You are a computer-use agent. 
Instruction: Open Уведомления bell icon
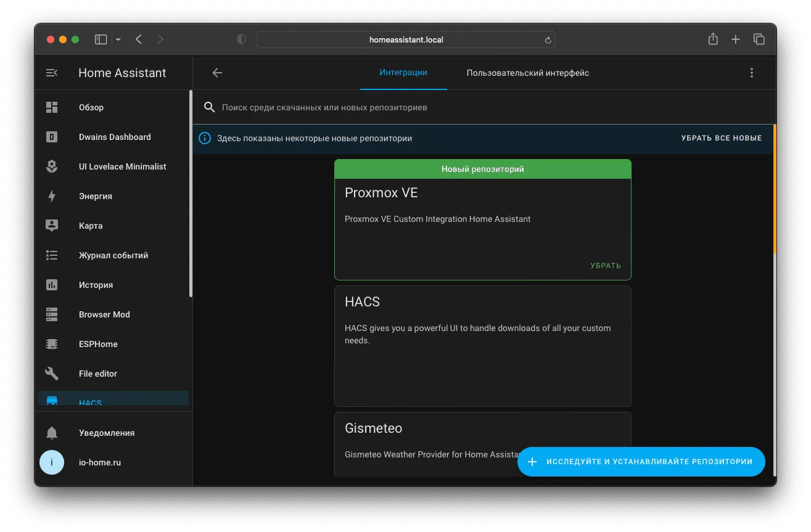[52, 433]
